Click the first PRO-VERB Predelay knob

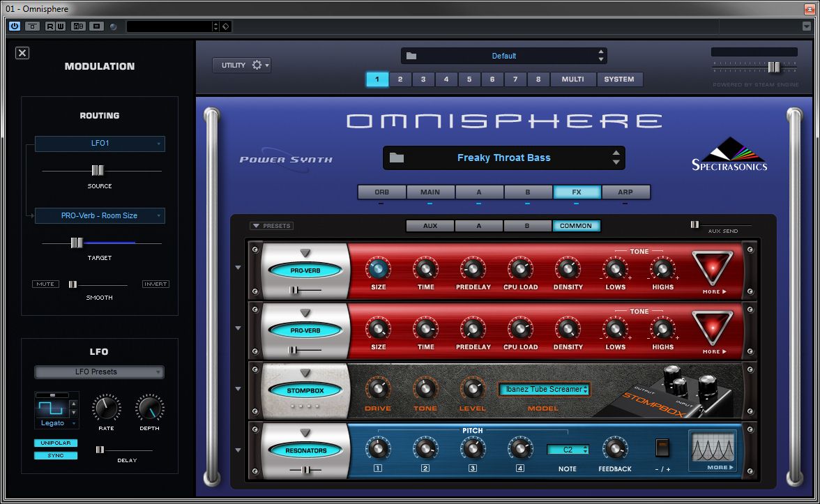pyautogui.click(x=473, y=269)
